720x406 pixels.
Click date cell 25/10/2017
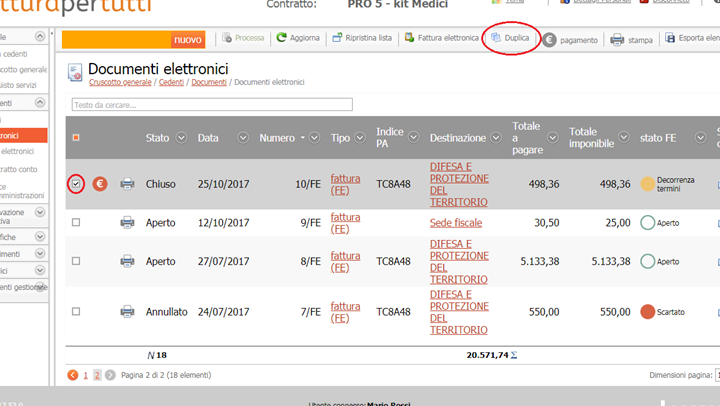(x=224, y=184)
